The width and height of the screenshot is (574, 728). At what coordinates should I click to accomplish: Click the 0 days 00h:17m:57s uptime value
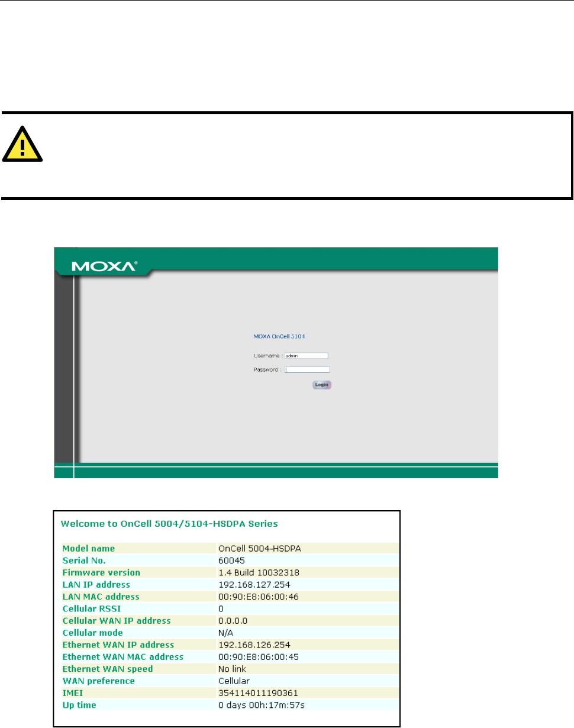tap(261, 705)
